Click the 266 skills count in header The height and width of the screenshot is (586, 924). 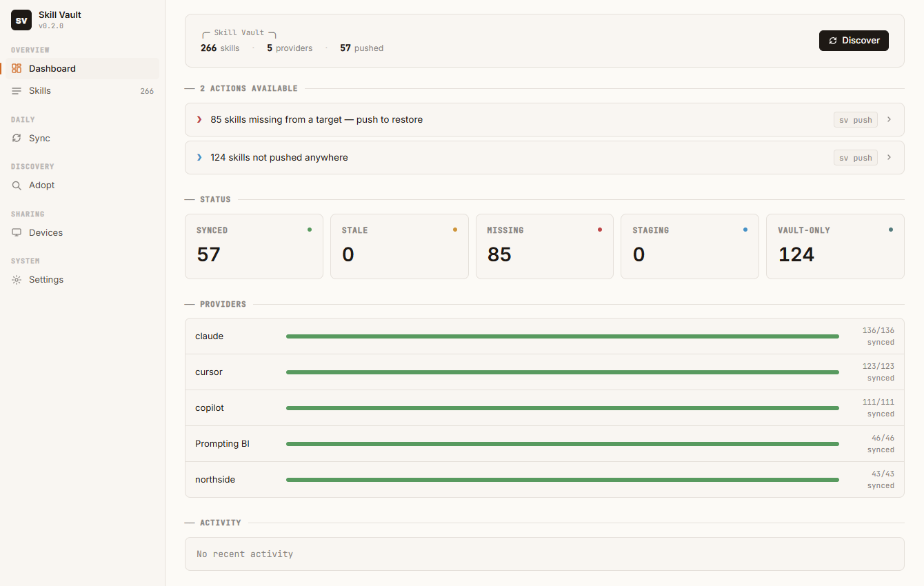(x=220, y=48)
